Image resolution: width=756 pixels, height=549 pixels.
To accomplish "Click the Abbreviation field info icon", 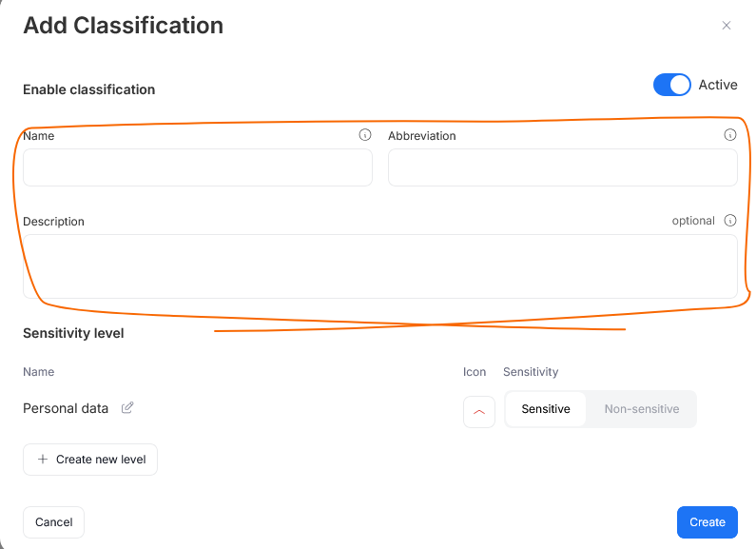I will (730, 135).
